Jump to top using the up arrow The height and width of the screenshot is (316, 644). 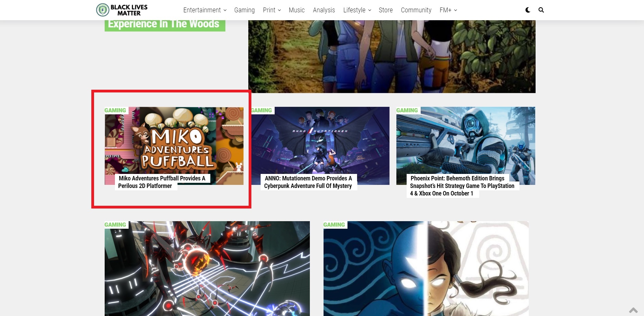pos(633,310)
